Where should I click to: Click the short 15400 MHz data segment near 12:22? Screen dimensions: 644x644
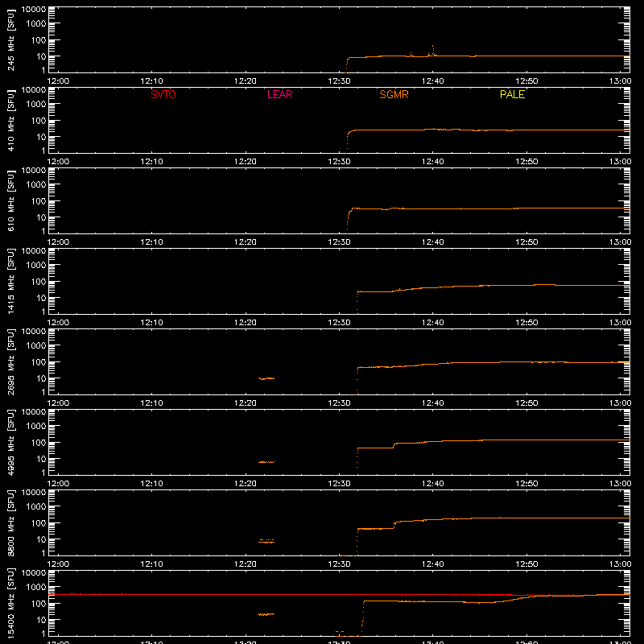266,614
